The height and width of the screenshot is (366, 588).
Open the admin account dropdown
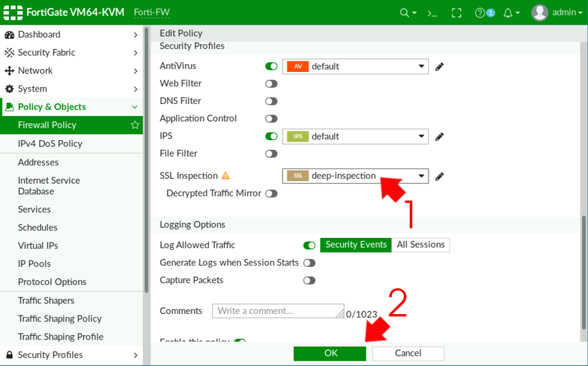(x=567, y=12)
